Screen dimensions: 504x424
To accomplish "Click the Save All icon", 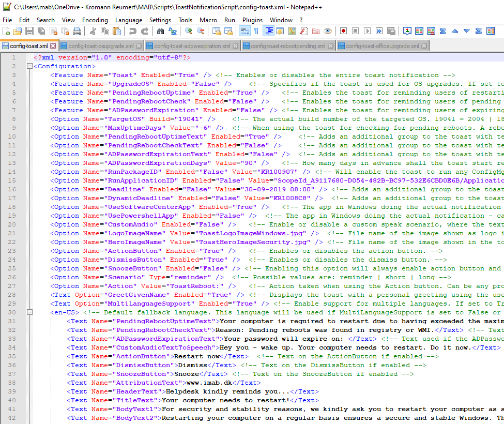I will [x=41, y=31].
